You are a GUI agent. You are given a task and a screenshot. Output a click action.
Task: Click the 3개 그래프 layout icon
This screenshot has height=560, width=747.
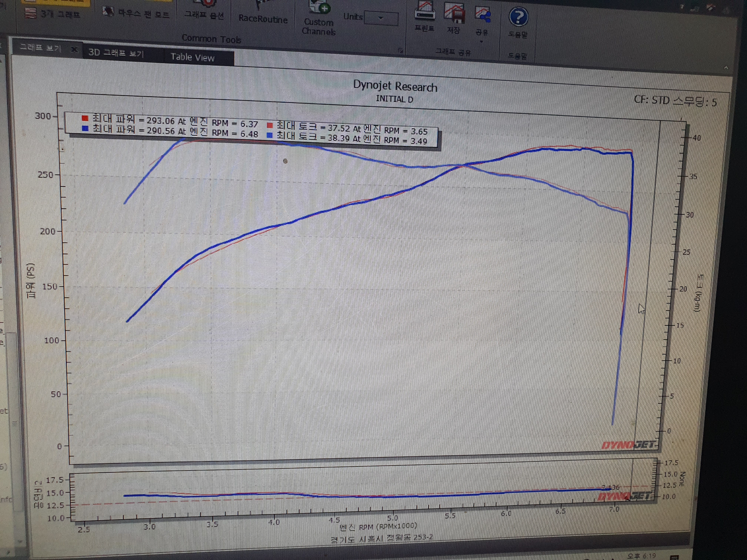point(30,13)
